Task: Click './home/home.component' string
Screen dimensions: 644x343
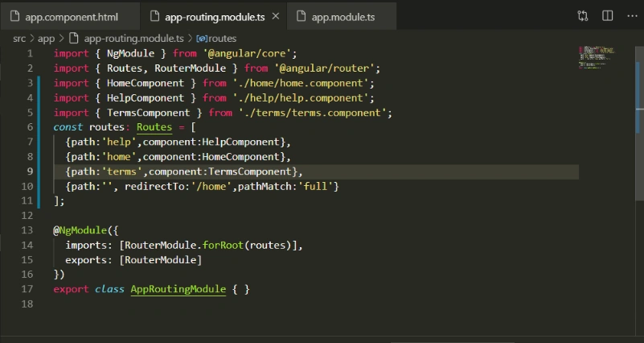Action: point(301,83)
